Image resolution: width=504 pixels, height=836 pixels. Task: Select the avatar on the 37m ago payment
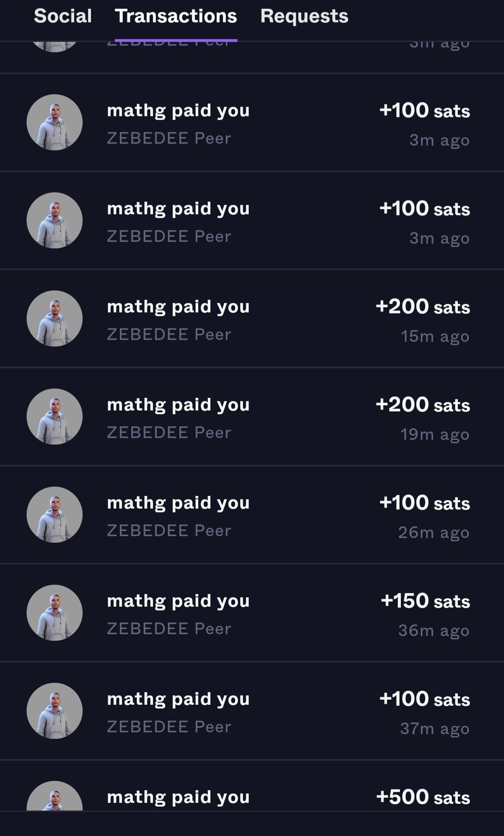[55, 711]
